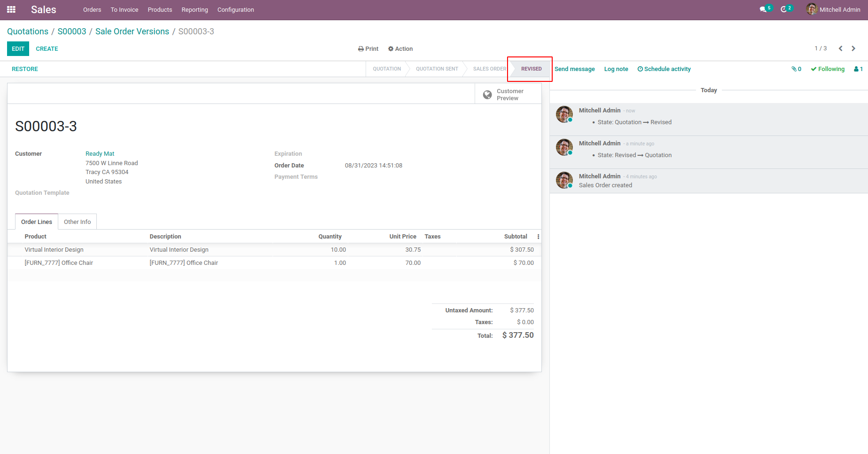
Task: Open followers list person icon
Action: point(858,69)
